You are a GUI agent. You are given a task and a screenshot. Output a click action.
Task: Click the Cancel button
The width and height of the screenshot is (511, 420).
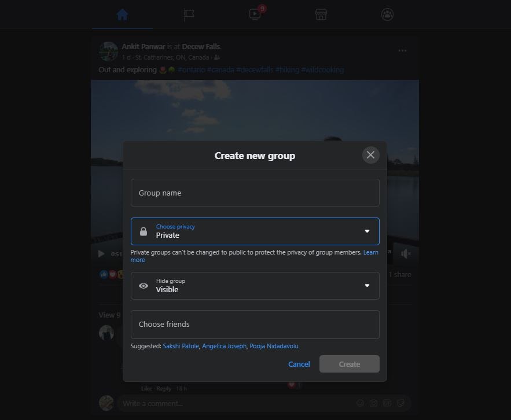click(299, 364)
